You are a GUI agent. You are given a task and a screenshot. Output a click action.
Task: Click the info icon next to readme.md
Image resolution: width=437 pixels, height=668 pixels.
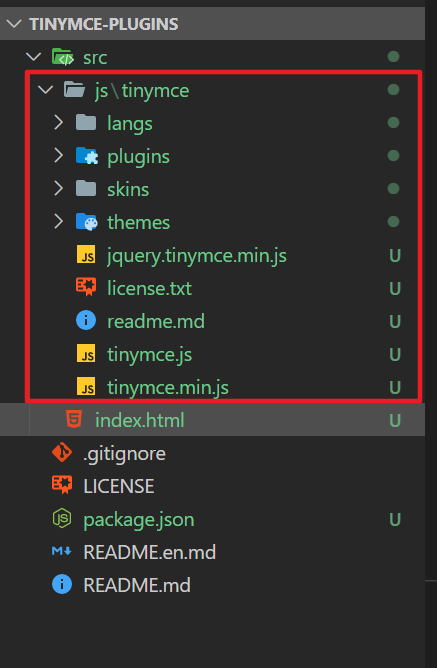point(86,320)
